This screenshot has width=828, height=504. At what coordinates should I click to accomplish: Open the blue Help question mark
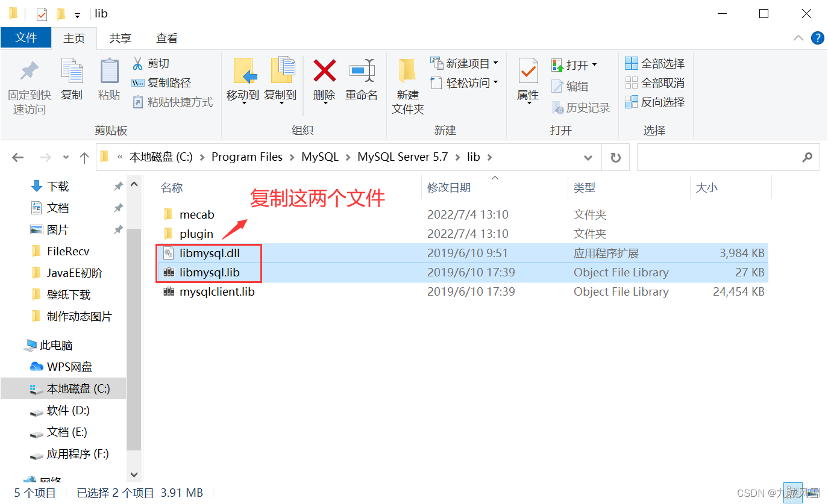click(x=818, y=38)
